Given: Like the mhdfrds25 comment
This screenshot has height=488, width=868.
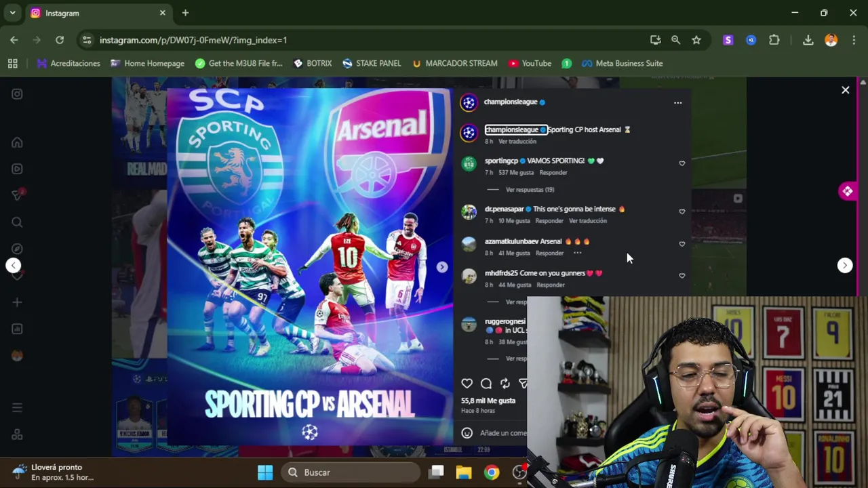Looking at the screenshot, I should coord(682,276).
